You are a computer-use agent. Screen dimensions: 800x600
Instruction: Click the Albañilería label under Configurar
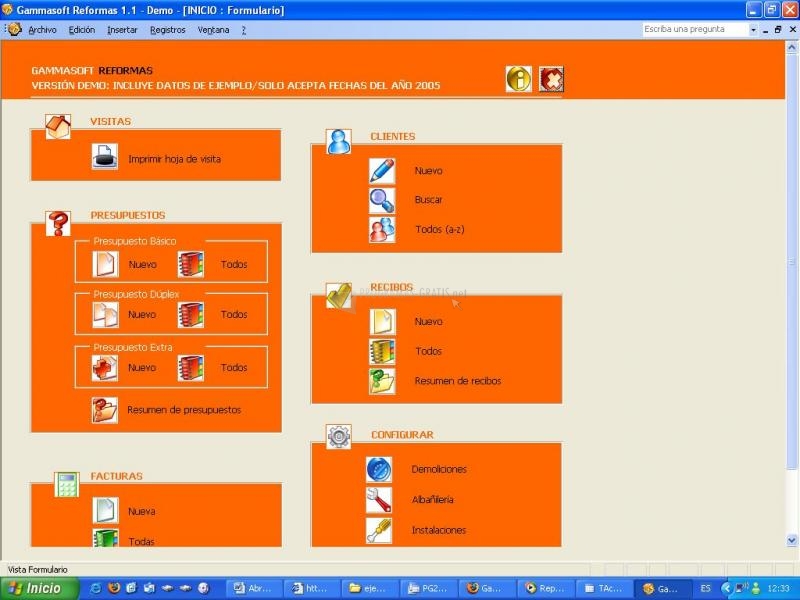[433, 500]
